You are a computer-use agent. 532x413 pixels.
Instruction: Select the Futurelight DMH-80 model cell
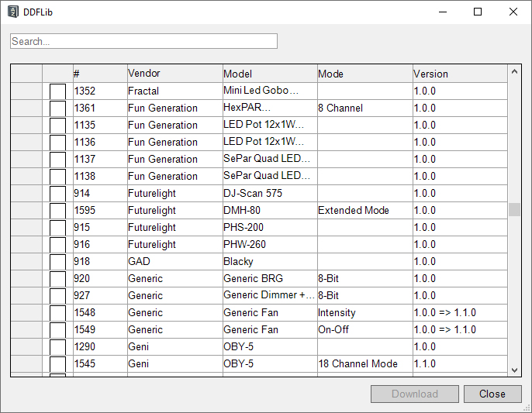pos(269,211)
